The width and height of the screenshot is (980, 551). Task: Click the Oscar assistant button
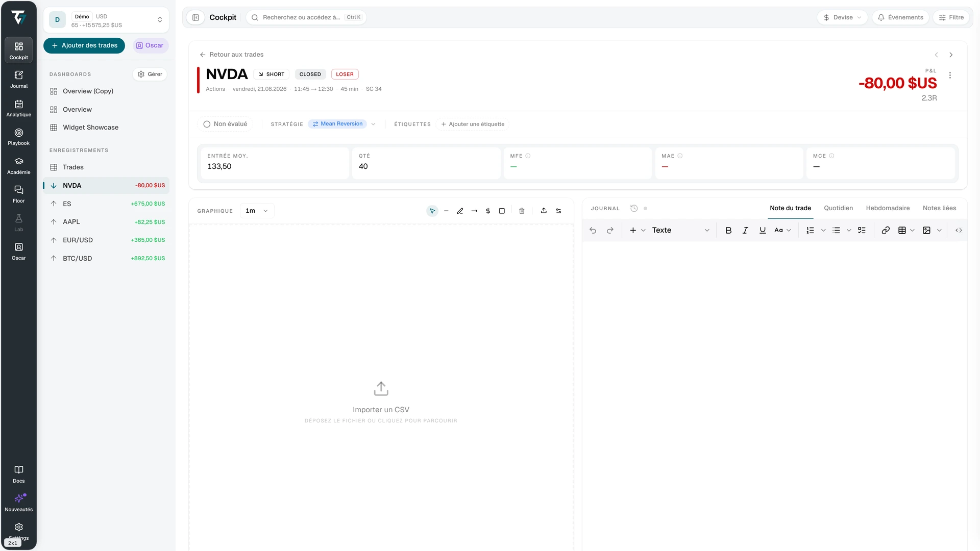pos(150,45)
